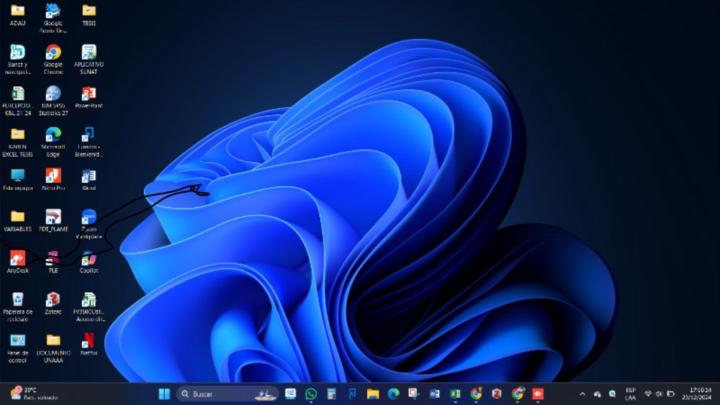Open Papelera de reciclaje
The image size is (720, 405).
point(17,307)
